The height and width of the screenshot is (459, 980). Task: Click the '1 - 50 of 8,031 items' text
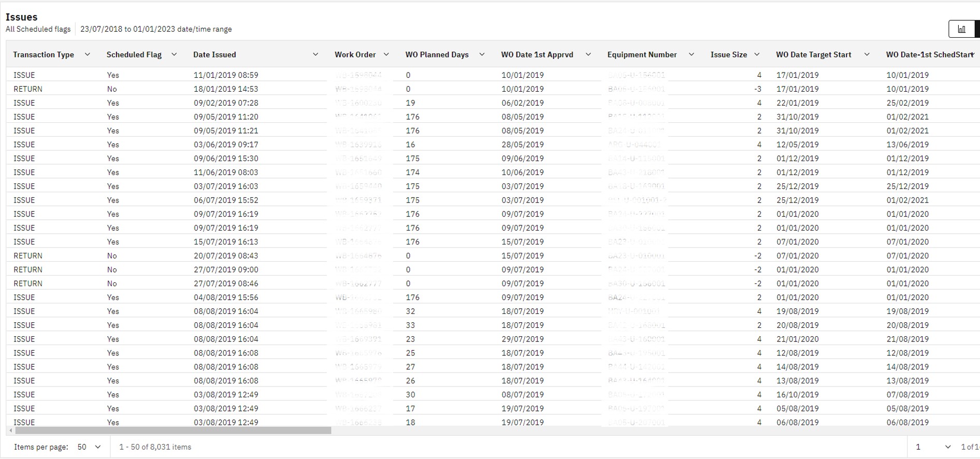pyautogui.click(x=155, y=447)
